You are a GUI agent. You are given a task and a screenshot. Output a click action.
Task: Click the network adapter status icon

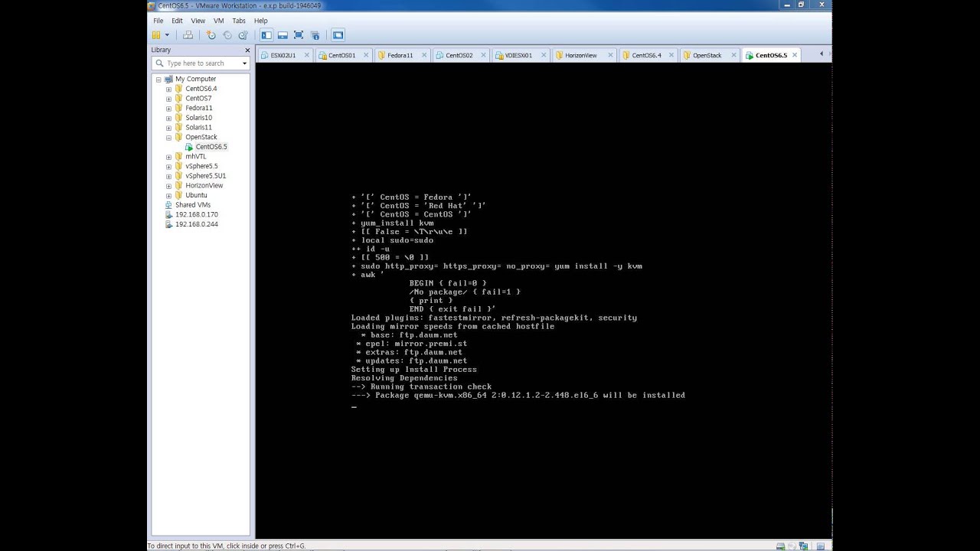(804, 546)
